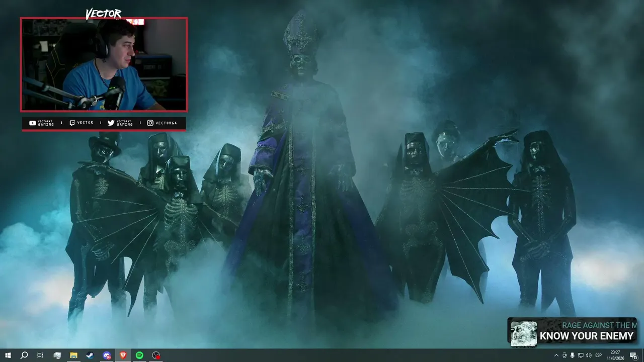Open Task View from the taskbar
The image size is (644, 362).
coord(40,355)
